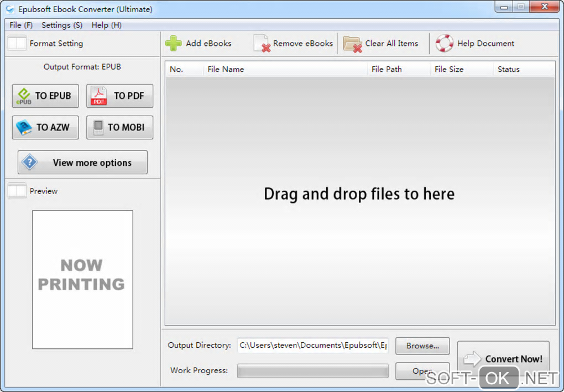Screen dimensions: 564x392
Task: Click the Output Directory: label
Action: pyautogui.click(x=199, y=345)
